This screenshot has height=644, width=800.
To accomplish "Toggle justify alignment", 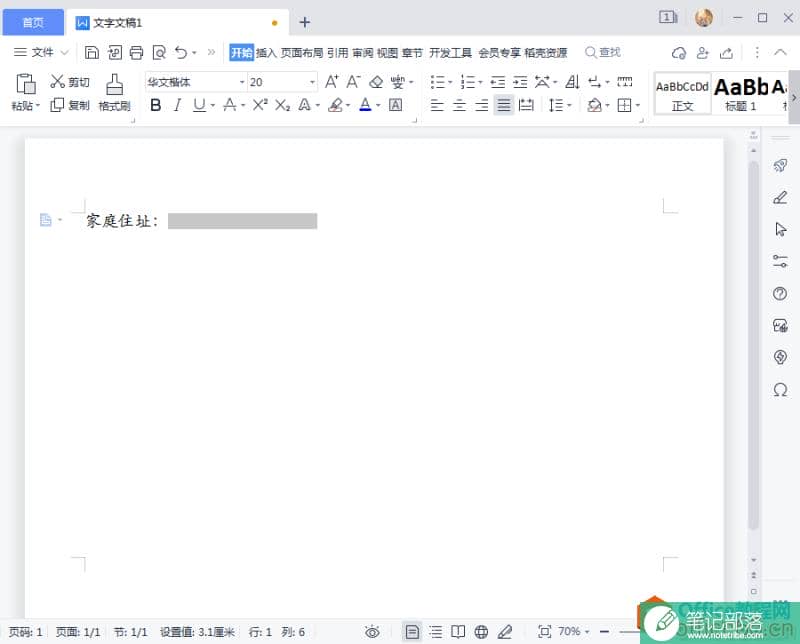I will 504,105.
